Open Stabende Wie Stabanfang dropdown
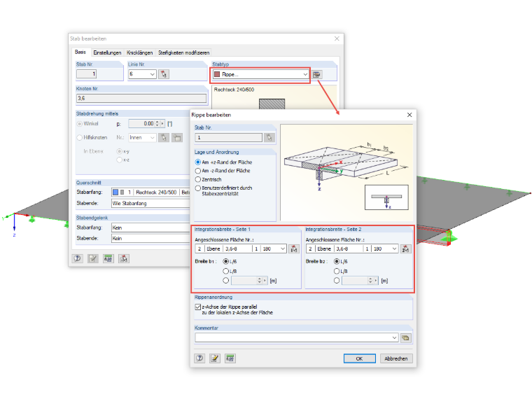The height and width of the screenshot is (399, 532). (151, 203)
